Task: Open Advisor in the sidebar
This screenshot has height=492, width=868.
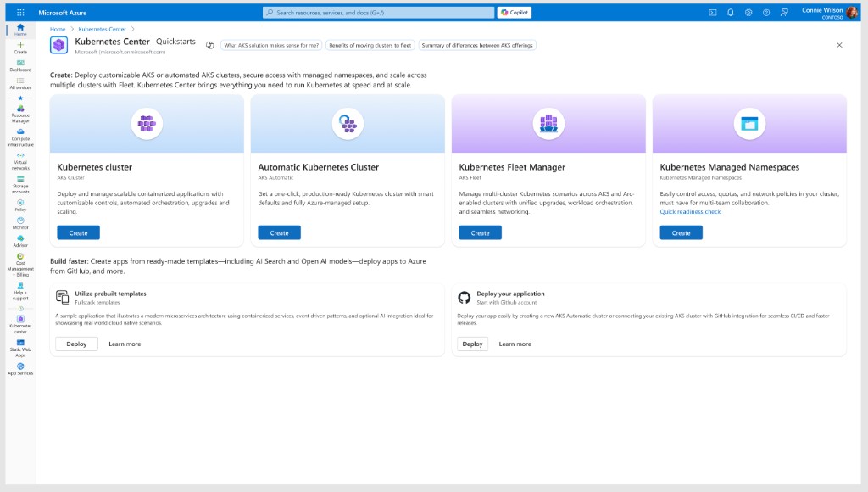Action: [20, 240]
